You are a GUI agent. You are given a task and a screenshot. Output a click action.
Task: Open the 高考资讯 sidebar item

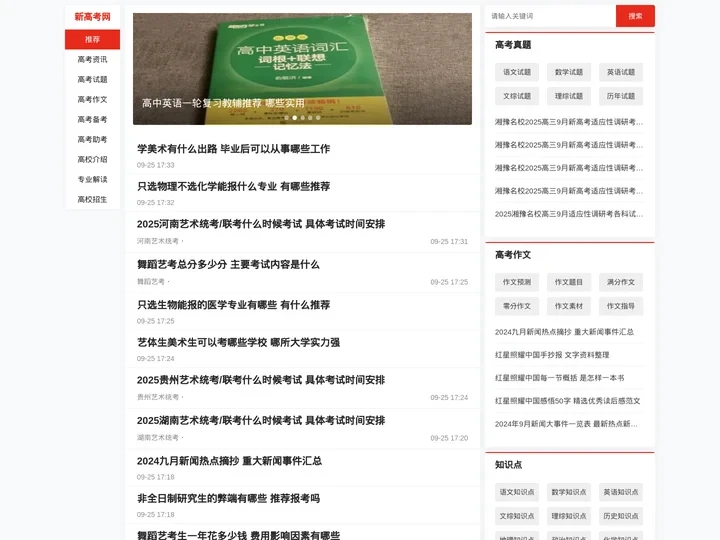click(x=92, y=59)
